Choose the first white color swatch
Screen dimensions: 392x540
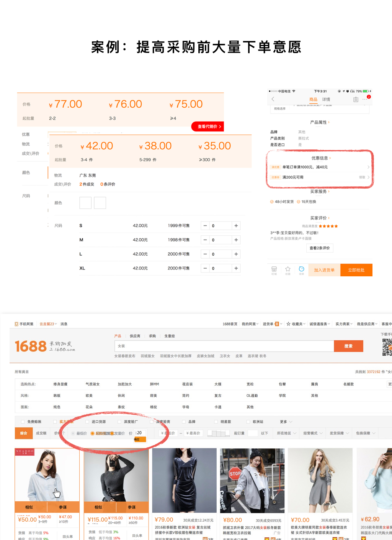click(85, 203)
